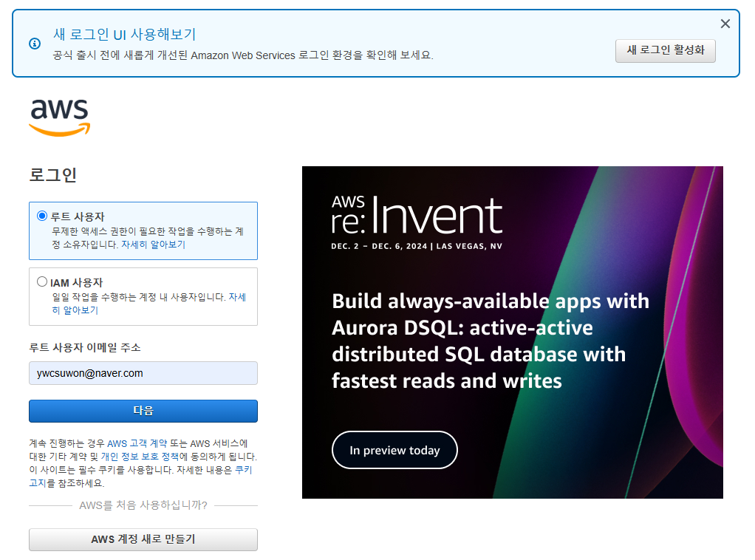Open the 개인 정보 보호 정책 link
Image resolution: width=755 pixels, height=560 pixels.
(x=140, y=457)
